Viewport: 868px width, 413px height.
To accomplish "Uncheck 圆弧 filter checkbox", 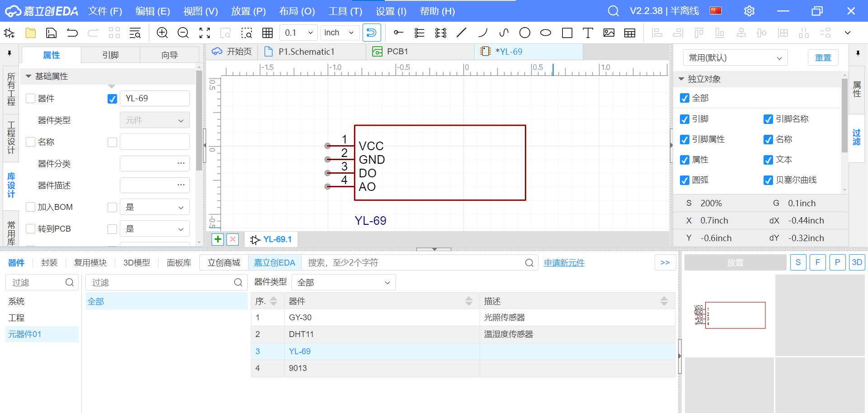I will pyautogui.click(x=685, y=180).
